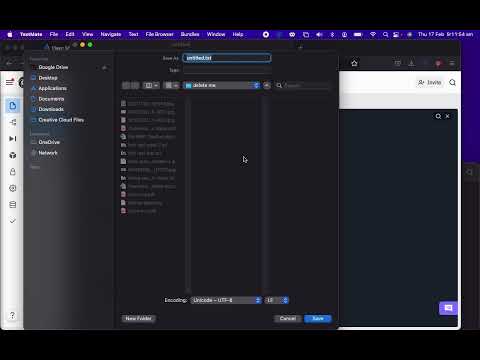Click the New Folder button
The width and height of the screenshot is (480, 360).
[138, 318]
